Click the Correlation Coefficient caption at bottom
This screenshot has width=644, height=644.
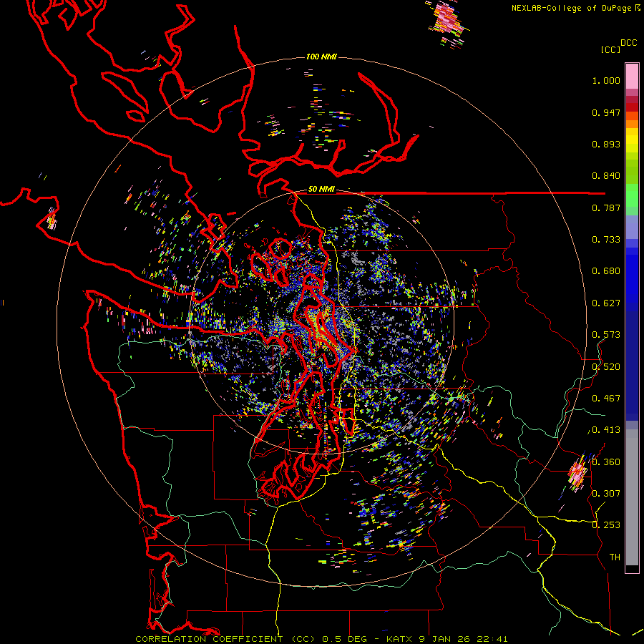321,639
